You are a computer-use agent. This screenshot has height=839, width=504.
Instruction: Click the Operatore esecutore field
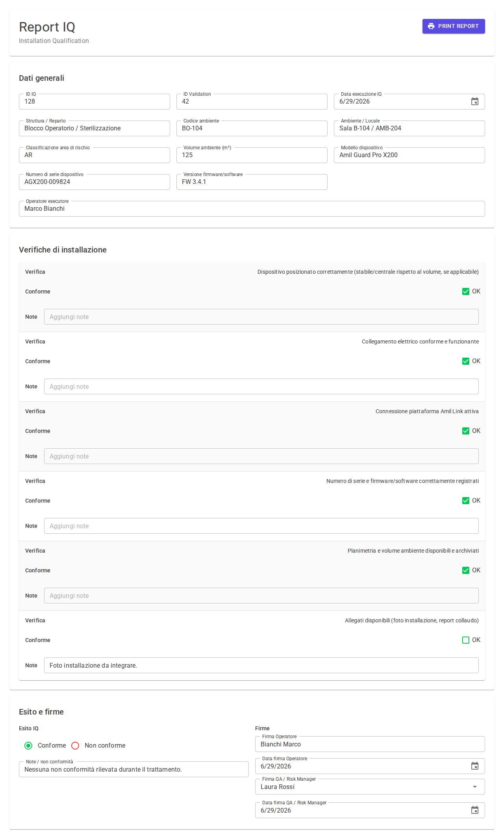[252, 209]
